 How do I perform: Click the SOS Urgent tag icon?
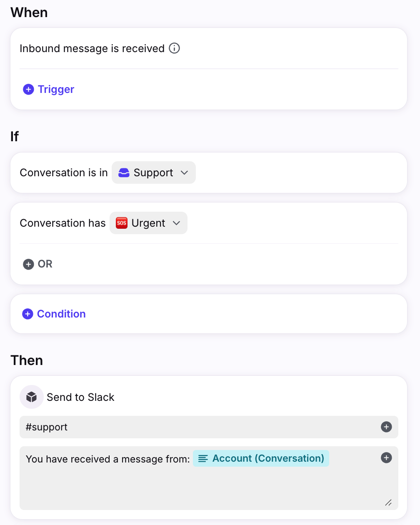tap(121, 223)
